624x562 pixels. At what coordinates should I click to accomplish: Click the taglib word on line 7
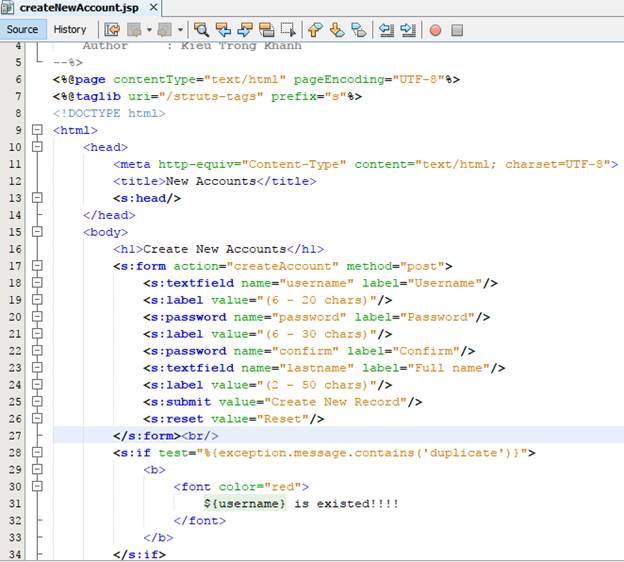(x=98, y=96)
